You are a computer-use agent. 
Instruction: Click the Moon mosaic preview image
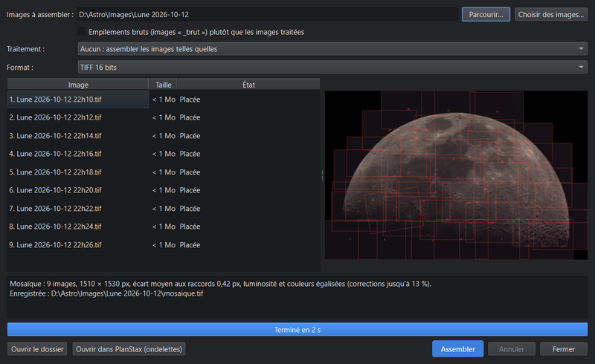pyautogui.click(x=456, y=175)
